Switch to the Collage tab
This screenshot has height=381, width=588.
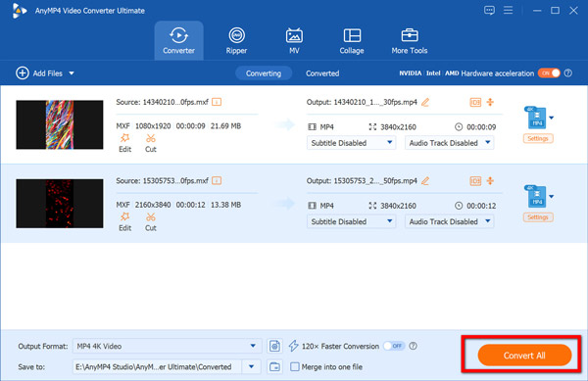352,40
